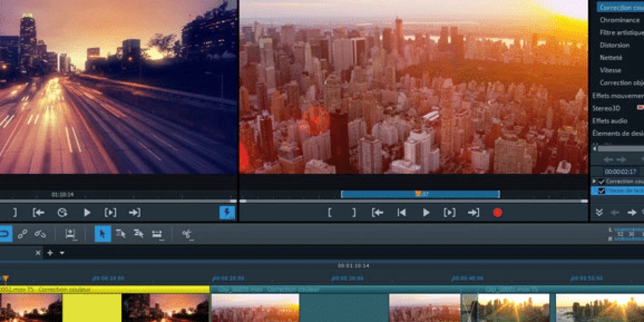Open the stretch mode icon dropdown
Viewport: 644px width, 322px height.
pyautogui.click(x=157, y=234)
